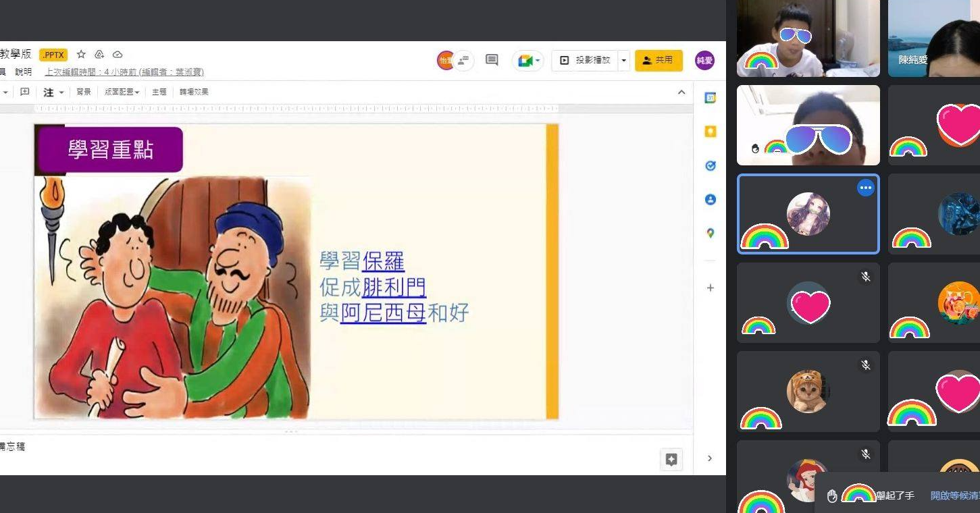
Task: Click the 怡 collaborator avatar
Action: [x=445, y=61]
